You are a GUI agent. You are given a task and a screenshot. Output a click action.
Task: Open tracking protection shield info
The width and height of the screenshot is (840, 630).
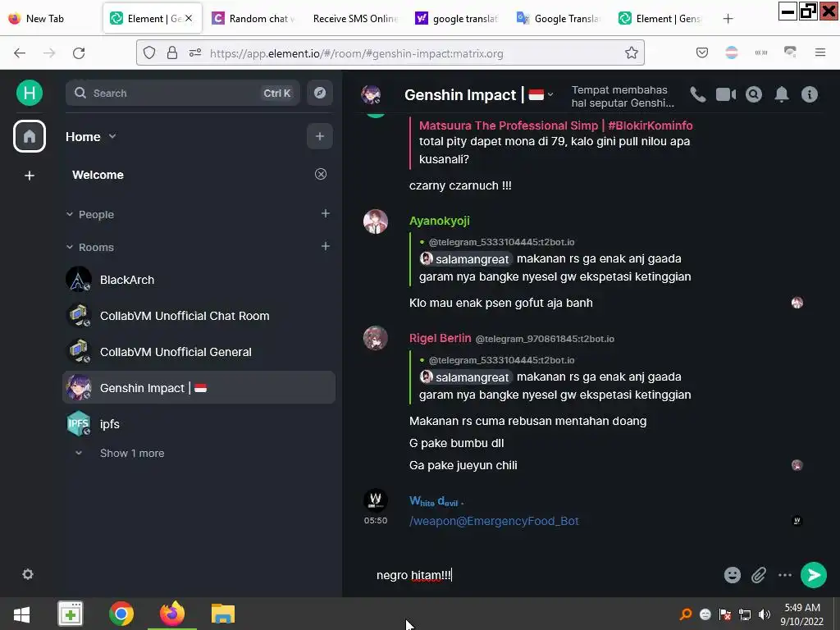(149, 53)
